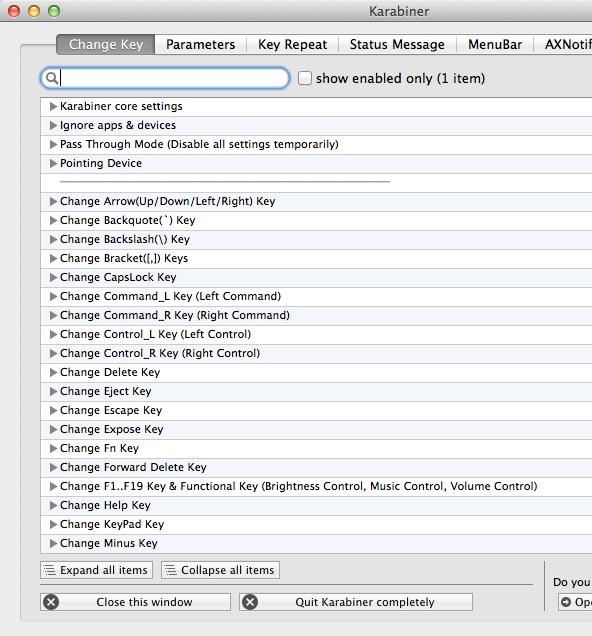Click the list icon on Collapse all items
The width and height of the screenshot is (592, 636).
click(170, 570)
